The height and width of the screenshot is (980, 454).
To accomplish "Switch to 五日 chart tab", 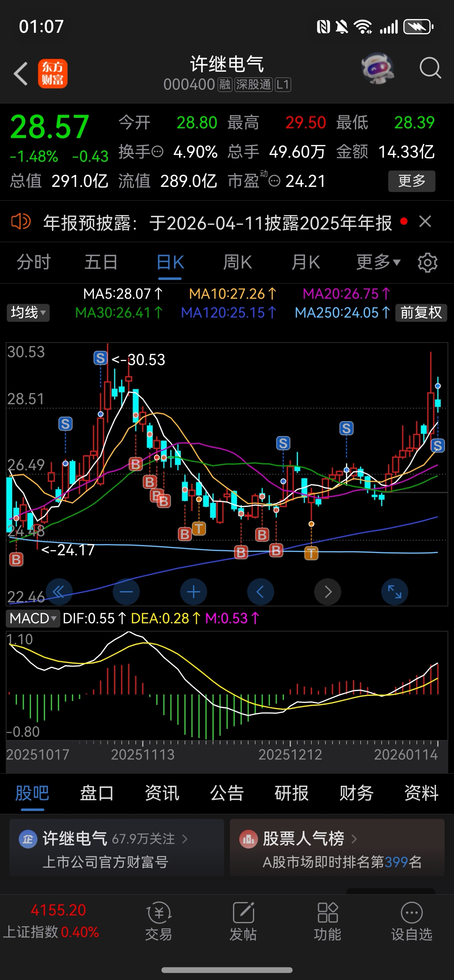I will 101,262.
